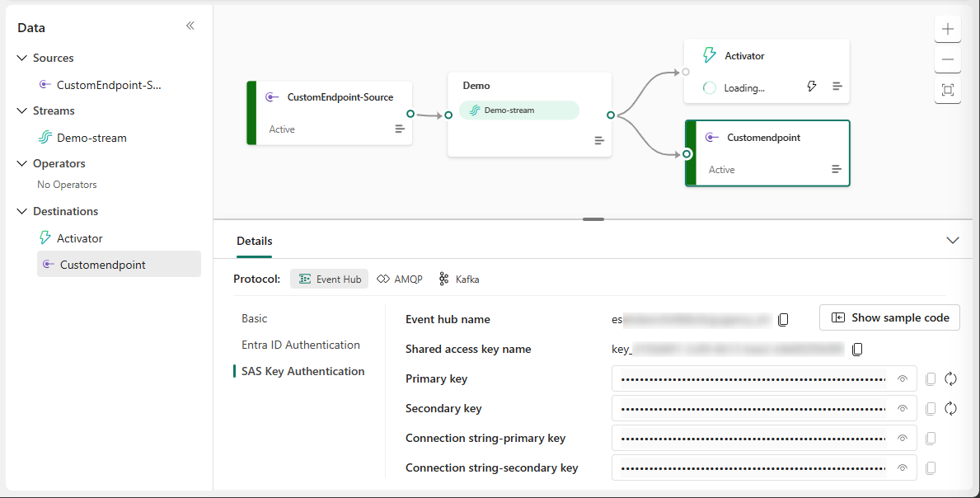Image resolution: width=980 pixels, height=498 pixels.
Task: Copy the Connection string-primary key
Action: [931, 438]
